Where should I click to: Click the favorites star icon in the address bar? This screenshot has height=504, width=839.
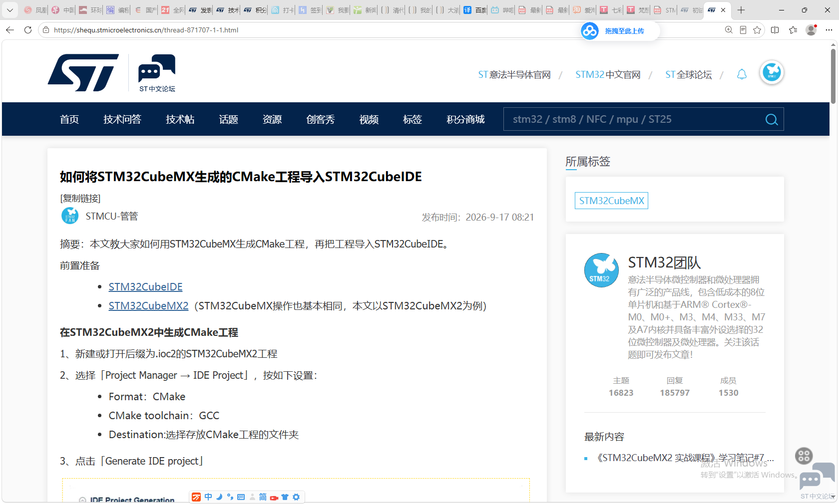coord(757,30)
